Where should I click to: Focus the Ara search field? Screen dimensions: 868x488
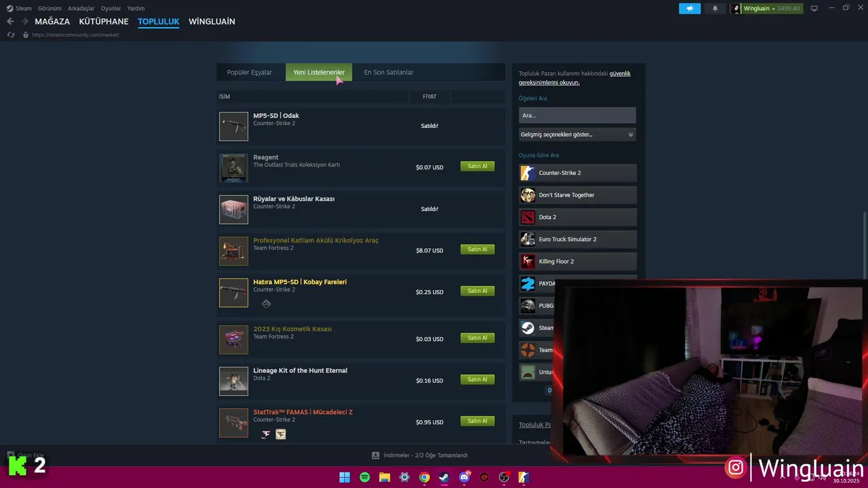[x=577, y=115]
